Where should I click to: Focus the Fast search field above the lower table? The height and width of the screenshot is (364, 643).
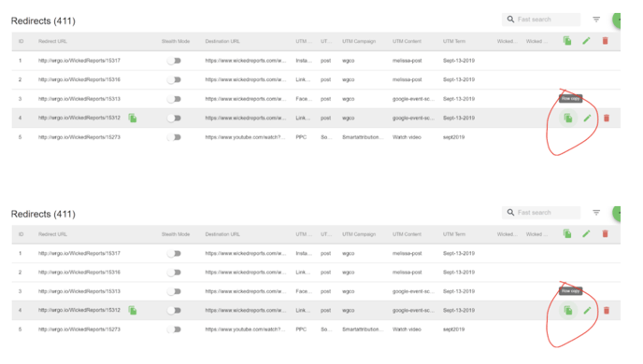pos(541,212)
